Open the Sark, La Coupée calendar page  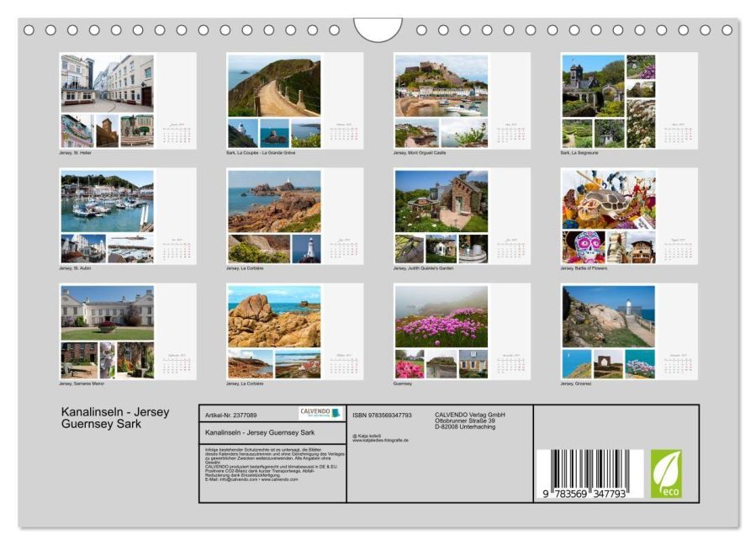294,100
